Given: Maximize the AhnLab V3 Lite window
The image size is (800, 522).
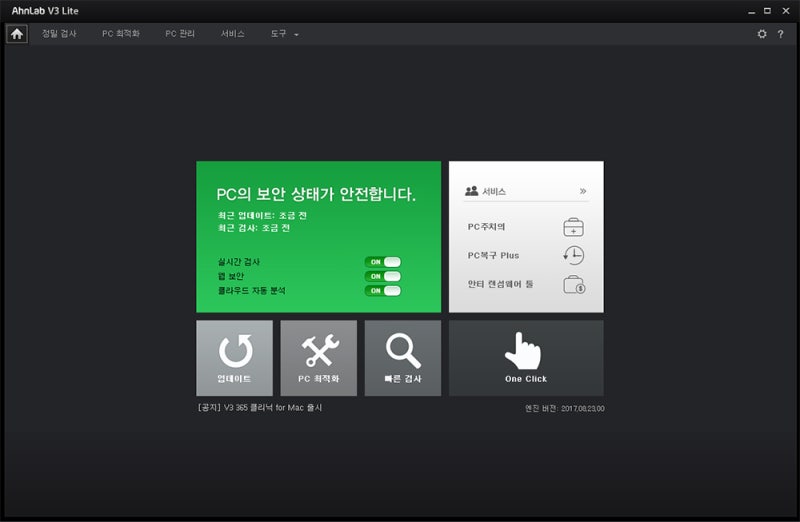Looking at the screenshot, I should (x=767, y=11).
